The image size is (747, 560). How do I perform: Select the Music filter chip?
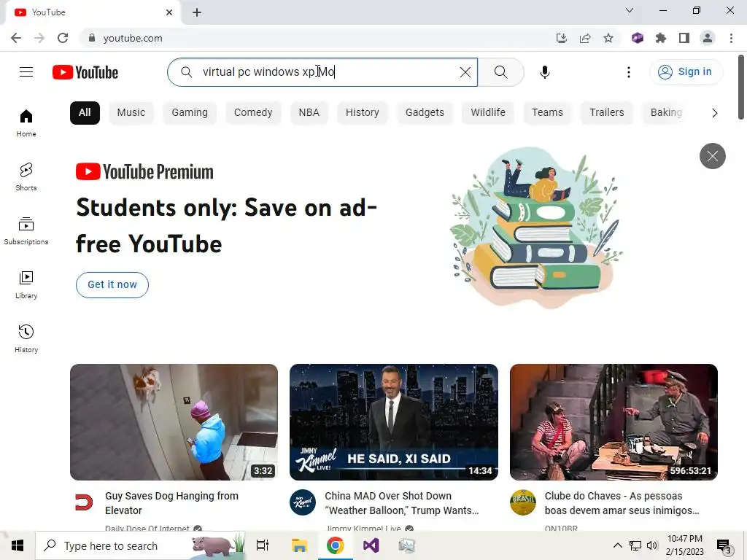[131, 113]
